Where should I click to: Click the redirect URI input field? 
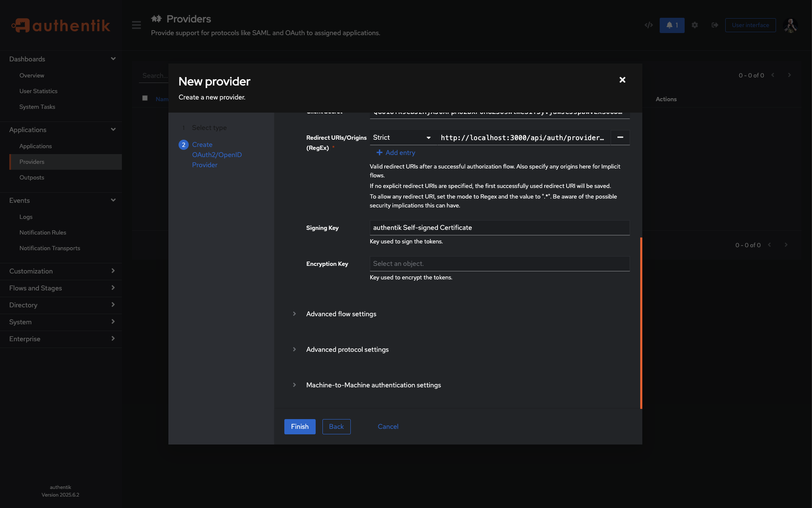524,137
